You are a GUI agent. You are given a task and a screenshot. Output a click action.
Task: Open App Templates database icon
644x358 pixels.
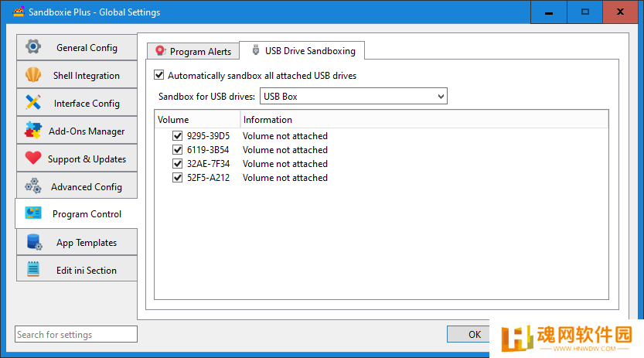[x=34, y=242]
